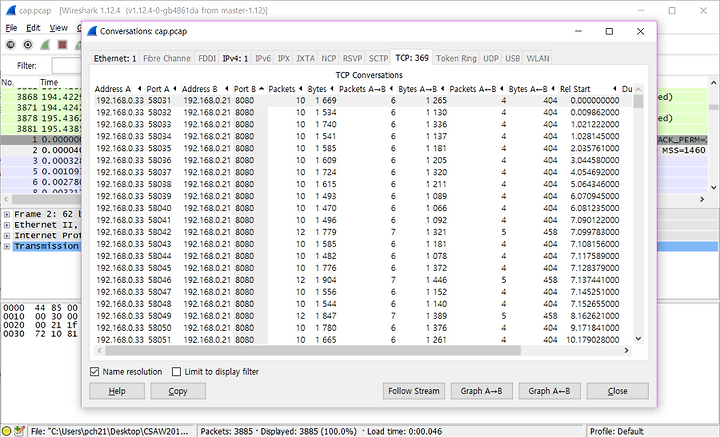
Task: Sort by Packets column header
Action: [x=286, y=89]
